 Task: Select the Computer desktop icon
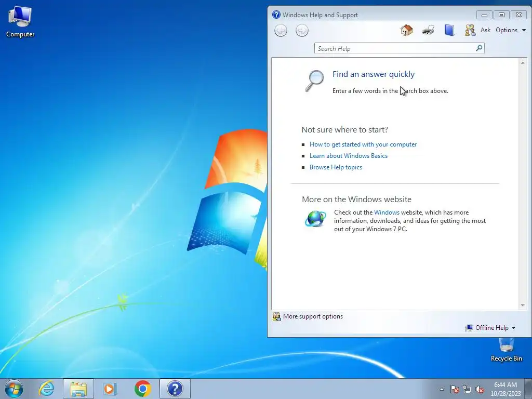pyautogui.click(x=20, y=22)
